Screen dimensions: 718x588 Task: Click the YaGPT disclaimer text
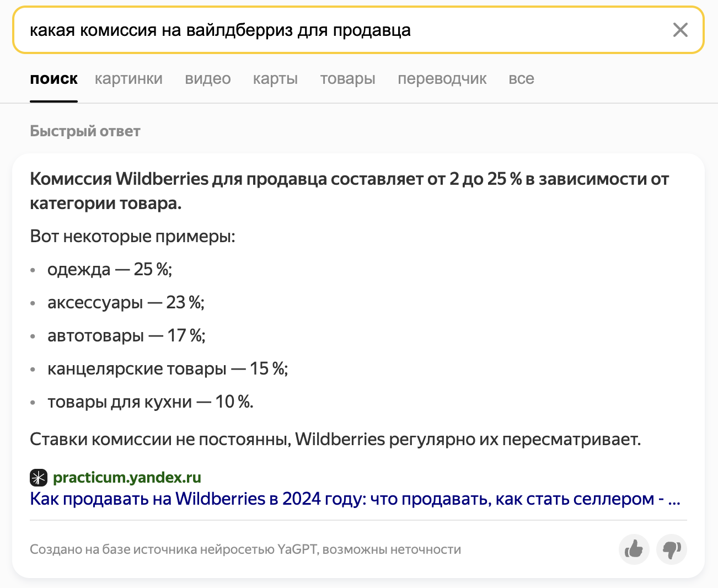245,549
